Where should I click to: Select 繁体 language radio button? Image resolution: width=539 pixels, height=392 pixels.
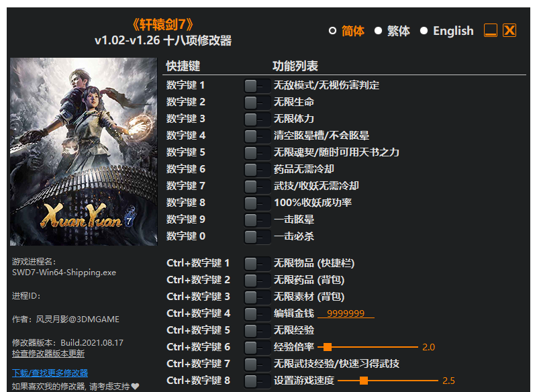point(378,31)
